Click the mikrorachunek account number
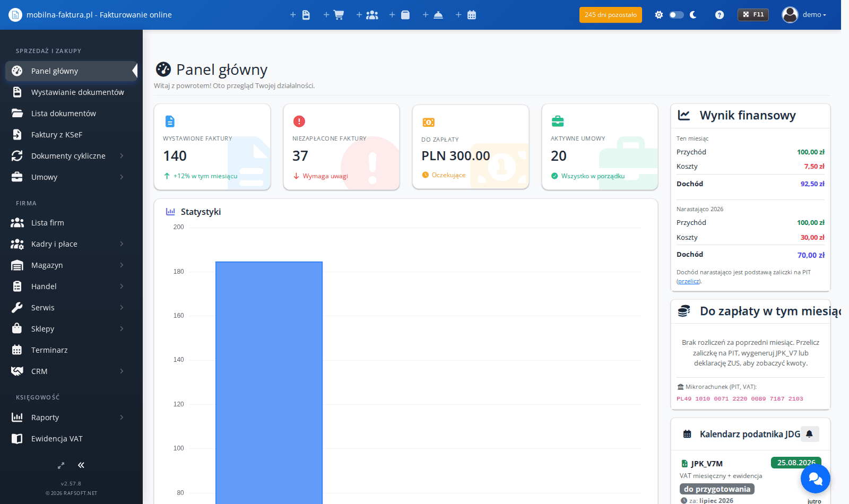Image resolution: width=849 pixels, height=504 pixels. point(740,399)
